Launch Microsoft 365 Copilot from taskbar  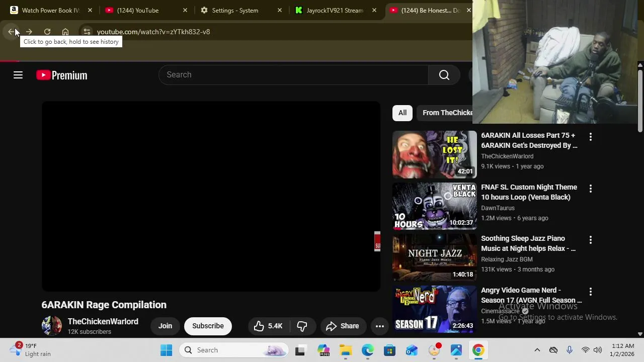323,350
